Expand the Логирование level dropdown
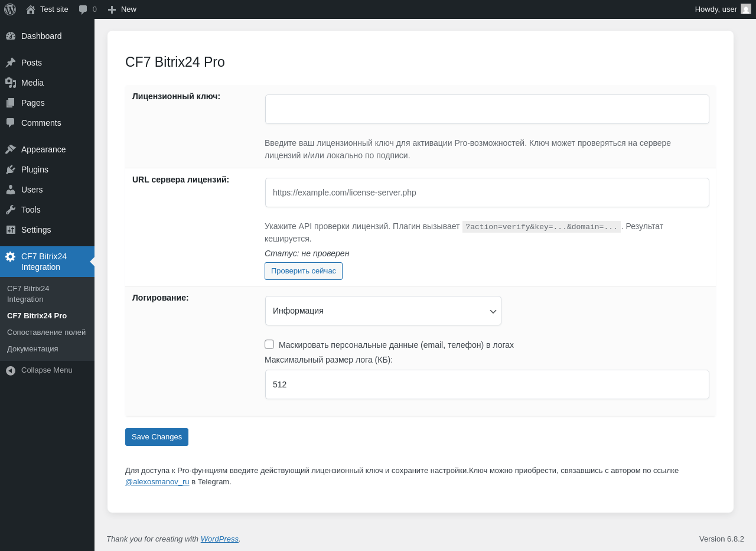756x551 pixels. (x=383, y=311)
